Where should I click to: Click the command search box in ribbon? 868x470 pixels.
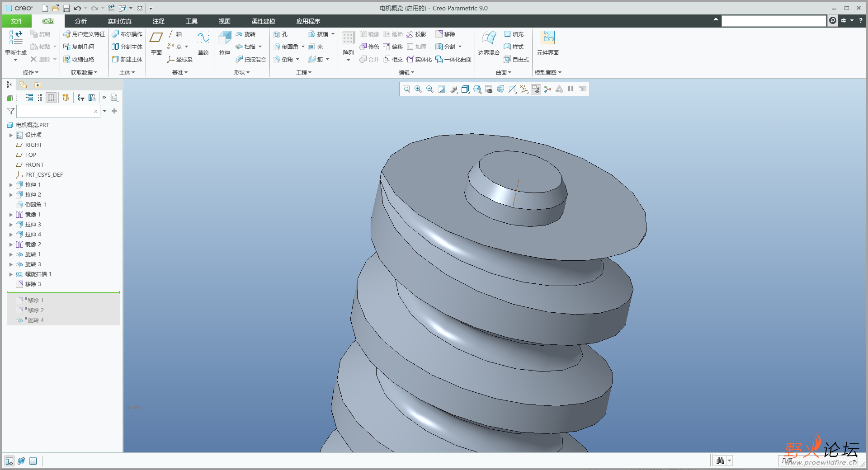pos(774,21)
